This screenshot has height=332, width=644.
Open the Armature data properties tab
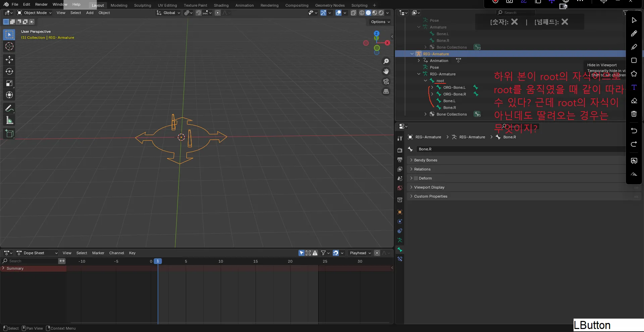[x=400, y=240]
